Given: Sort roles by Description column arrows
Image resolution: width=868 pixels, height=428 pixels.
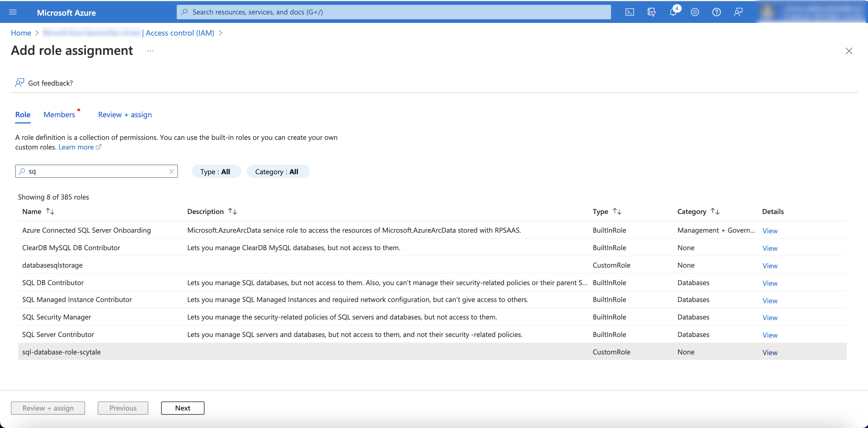Looking at the screenshot, I should click(233, 211).
